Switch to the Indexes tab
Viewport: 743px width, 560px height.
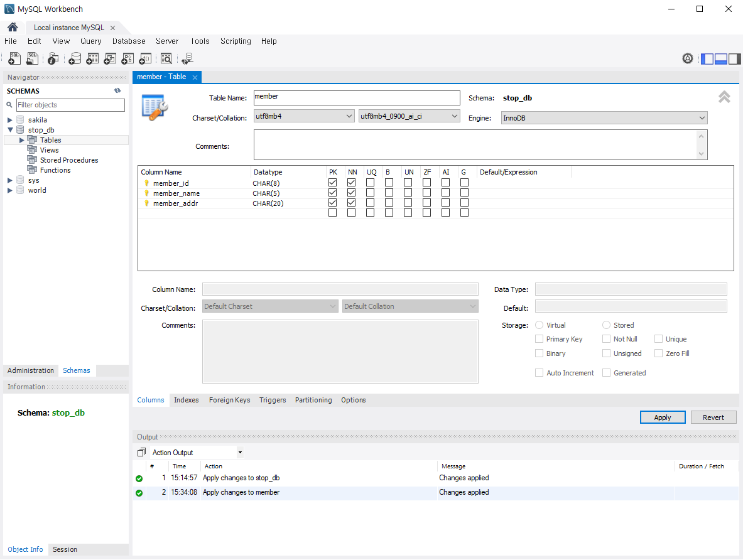click(x=187, y=400)
